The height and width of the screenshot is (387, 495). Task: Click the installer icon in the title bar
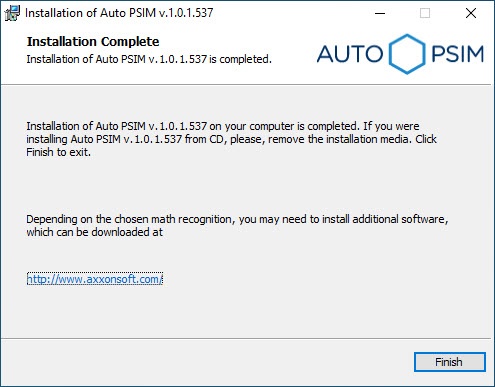point(12,13)
